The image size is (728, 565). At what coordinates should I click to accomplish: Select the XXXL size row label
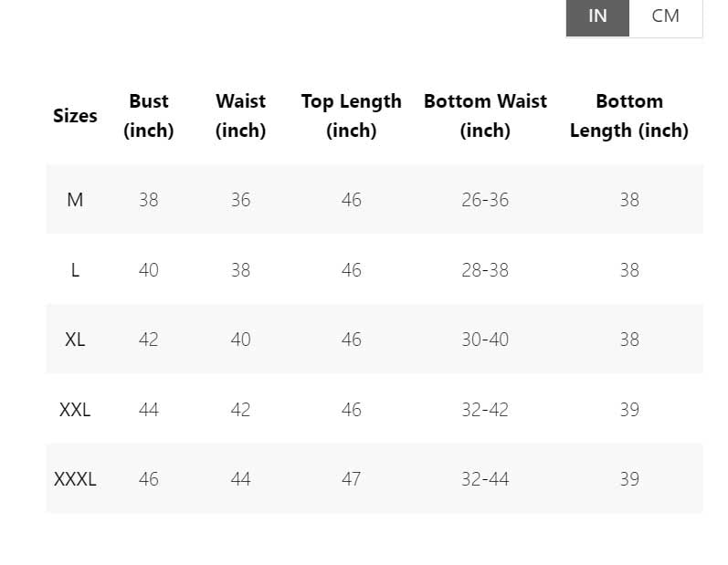pyautogui.click(x=75, y=479)
